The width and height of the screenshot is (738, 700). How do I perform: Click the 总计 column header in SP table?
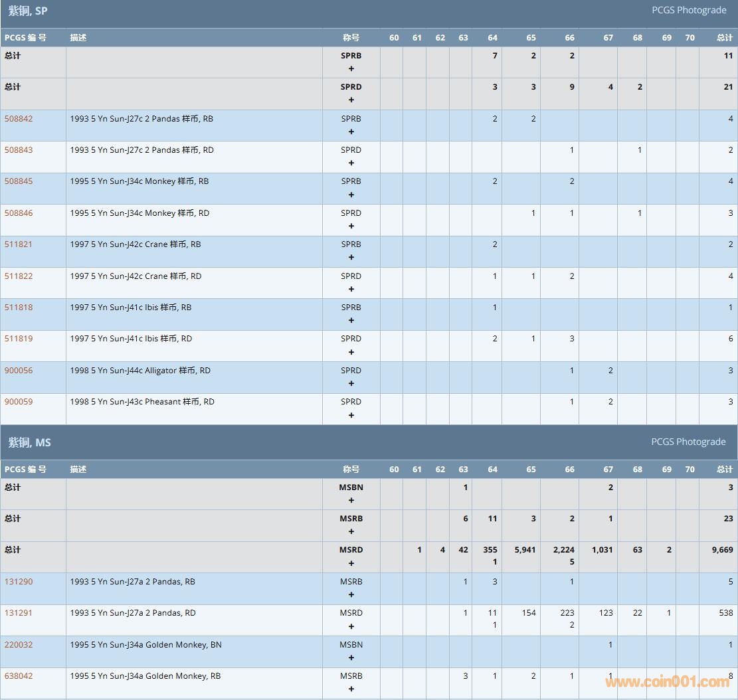click(725, 38)
